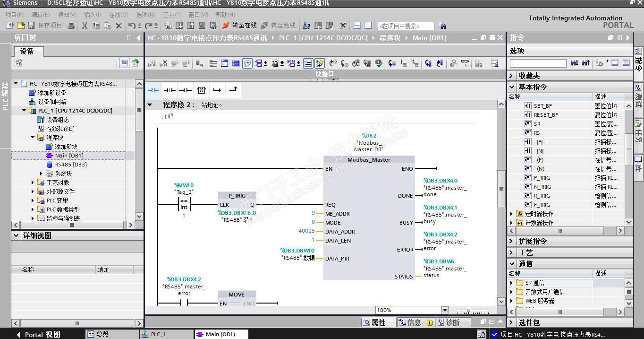
Task: Click the compile icon in main toolbar
Action: [x=168, y=26]
